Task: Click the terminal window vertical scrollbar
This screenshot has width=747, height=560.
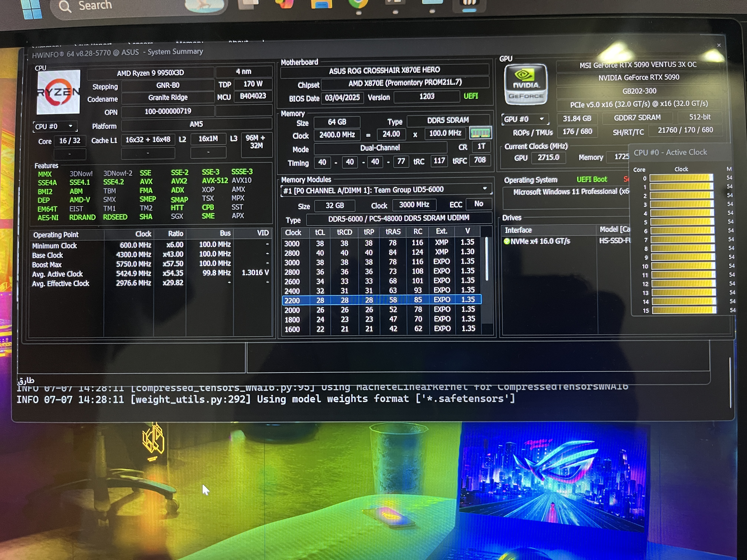Action: 730,382
